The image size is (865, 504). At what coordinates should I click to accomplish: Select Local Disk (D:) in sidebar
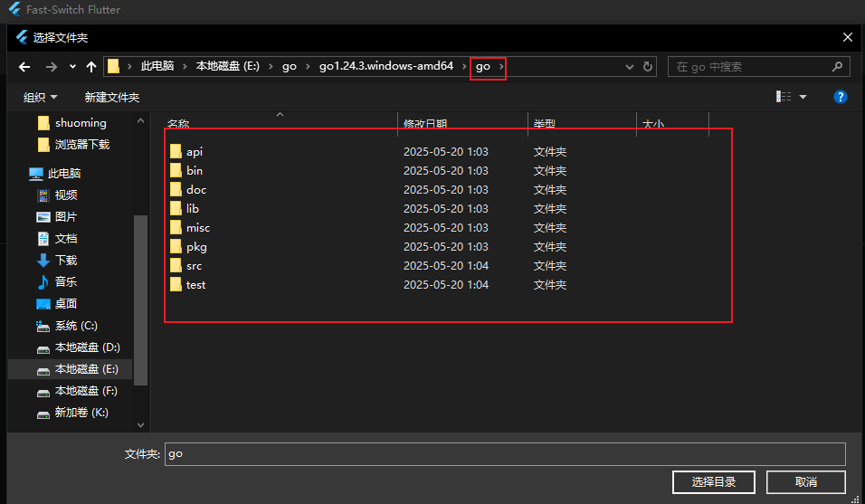[87, 347]
